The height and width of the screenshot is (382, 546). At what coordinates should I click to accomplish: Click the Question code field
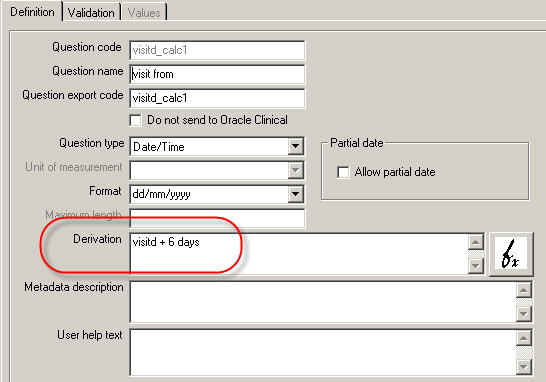point(217,50)
